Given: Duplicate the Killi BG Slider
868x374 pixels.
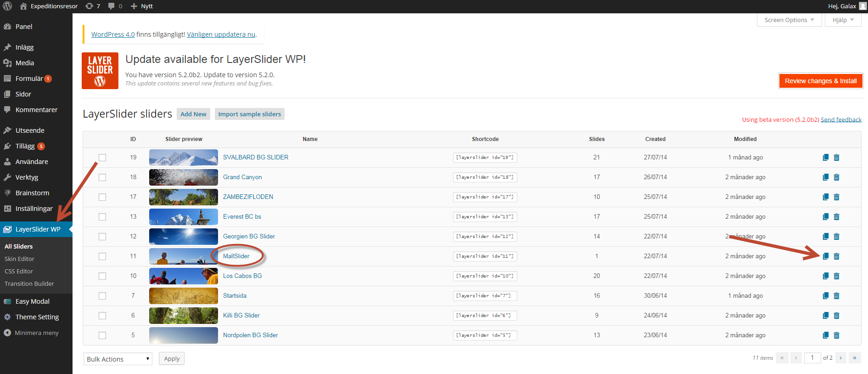Looking at the screenshot, I should (825, 316).
